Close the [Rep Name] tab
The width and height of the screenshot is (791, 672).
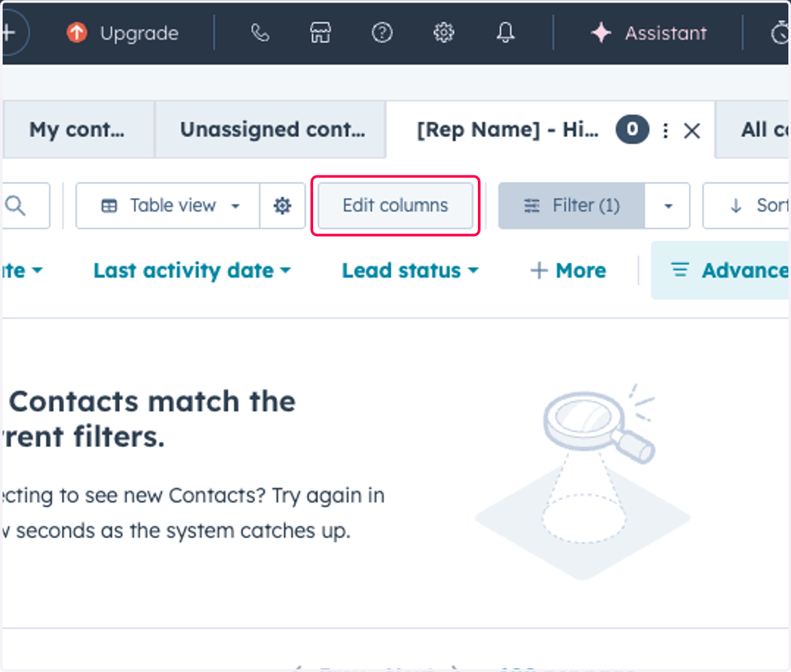click(x=692, y=131)
